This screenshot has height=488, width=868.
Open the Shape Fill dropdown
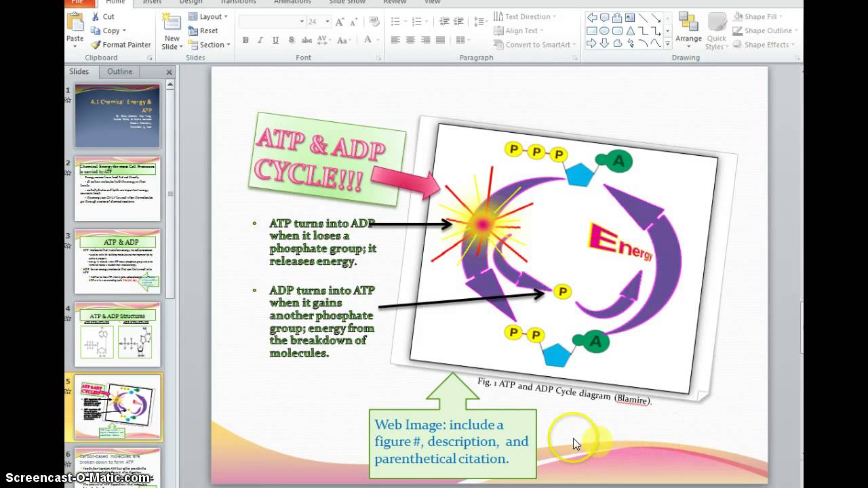point(757,16)
